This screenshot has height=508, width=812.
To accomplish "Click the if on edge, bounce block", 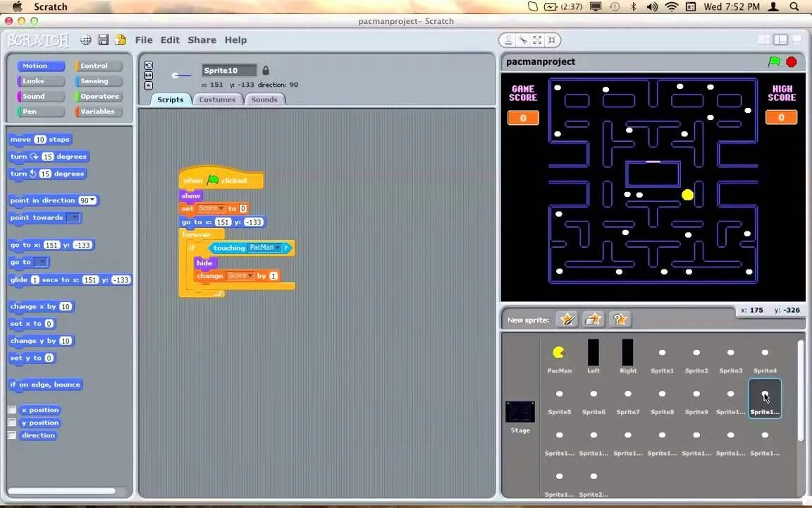I will [45, 385].
